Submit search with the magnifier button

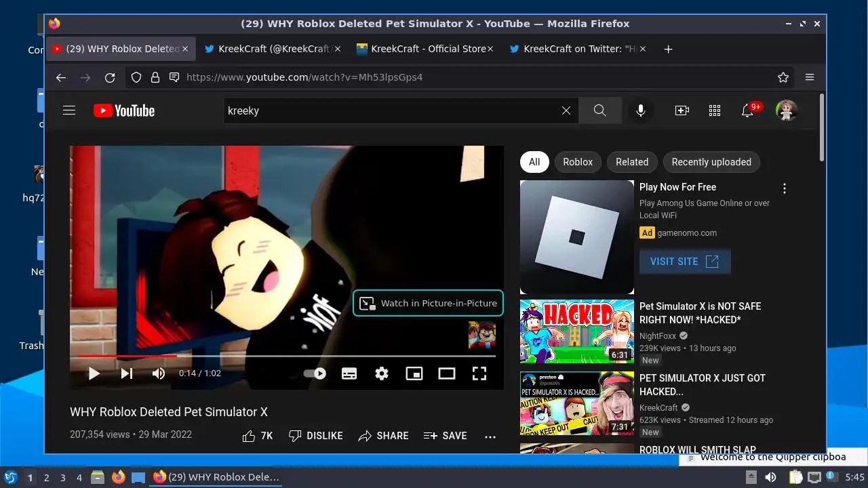600,110
